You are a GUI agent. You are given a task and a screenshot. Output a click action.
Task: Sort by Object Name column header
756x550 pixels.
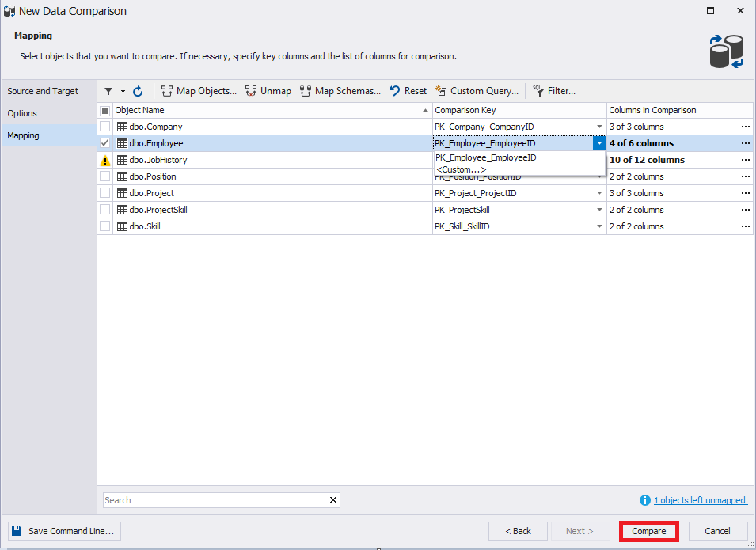[x=272, y=110]
